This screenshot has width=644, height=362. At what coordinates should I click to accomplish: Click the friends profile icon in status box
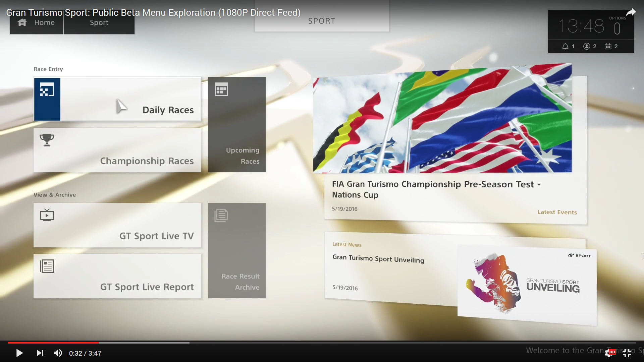[x=587, y=46]
